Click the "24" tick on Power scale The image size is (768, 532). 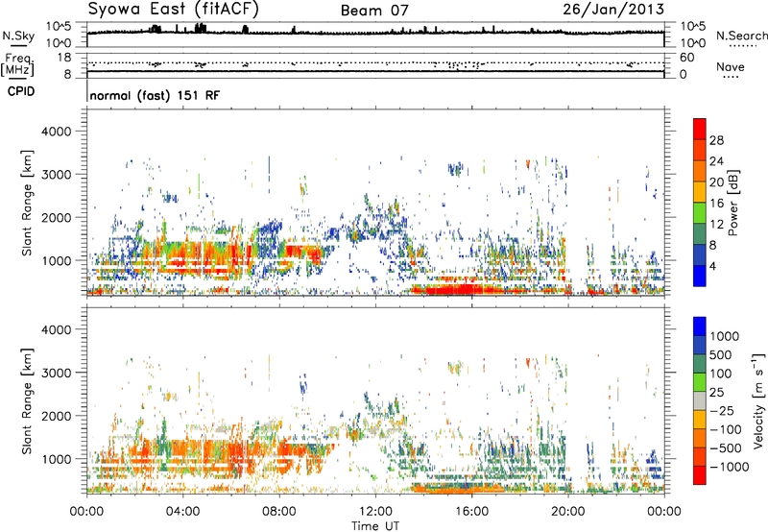pos(716,161)
